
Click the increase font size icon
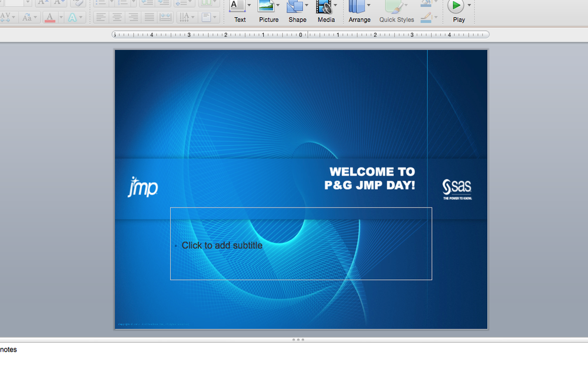point(42,3)
